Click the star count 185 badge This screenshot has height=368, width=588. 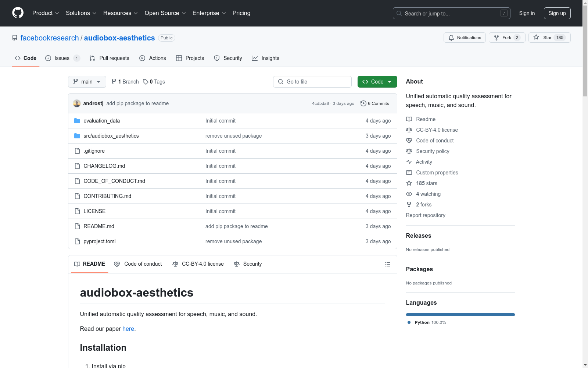560,38
